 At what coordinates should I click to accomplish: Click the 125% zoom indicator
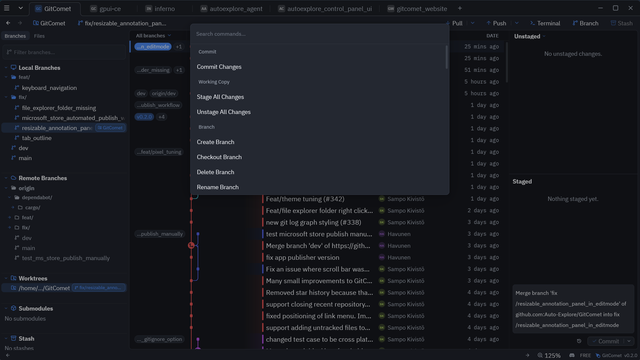(549, 356)
